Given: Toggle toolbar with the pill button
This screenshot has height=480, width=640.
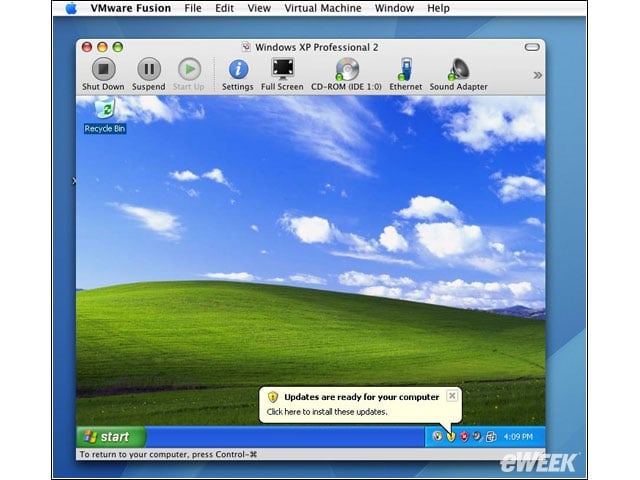Looking at the screenshot, I should [x=532, y=47].
